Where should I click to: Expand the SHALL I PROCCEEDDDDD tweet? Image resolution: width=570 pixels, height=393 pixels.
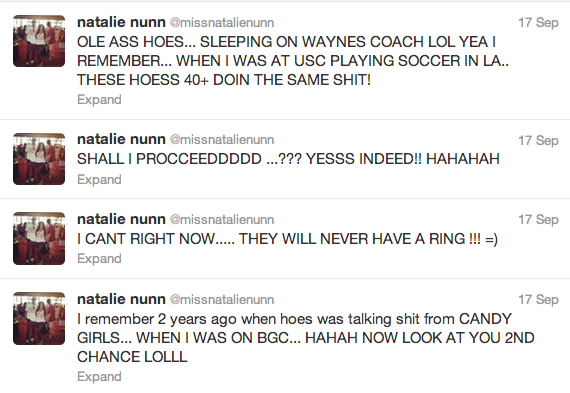pyautogui.click(x=99, y=180)
